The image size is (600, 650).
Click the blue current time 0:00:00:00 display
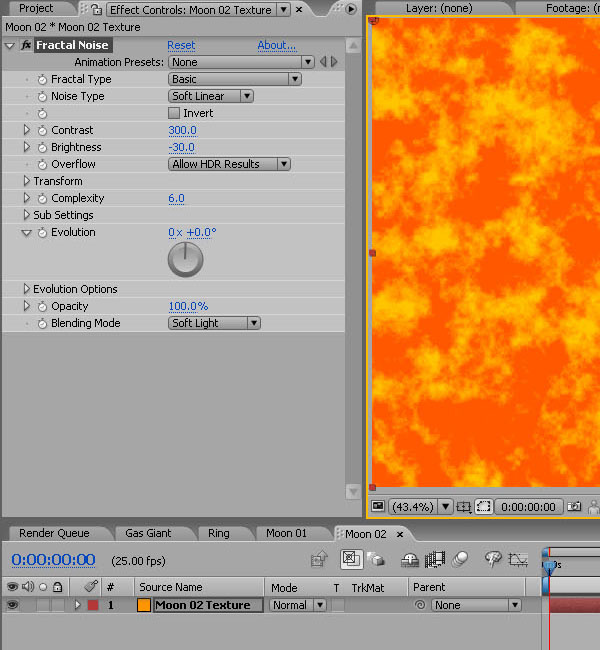[54, 560]
